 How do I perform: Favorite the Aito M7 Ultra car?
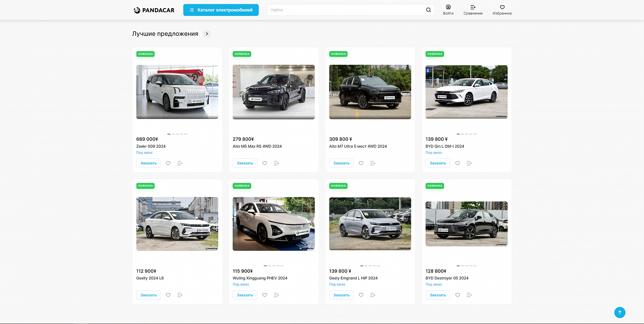361,163
